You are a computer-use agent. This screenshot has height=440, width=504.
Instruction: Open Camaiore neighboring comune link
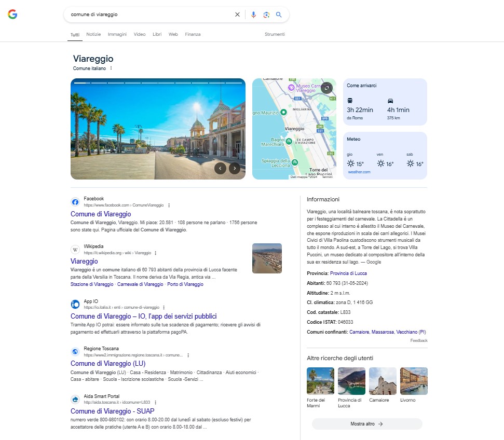pos(359,332)
